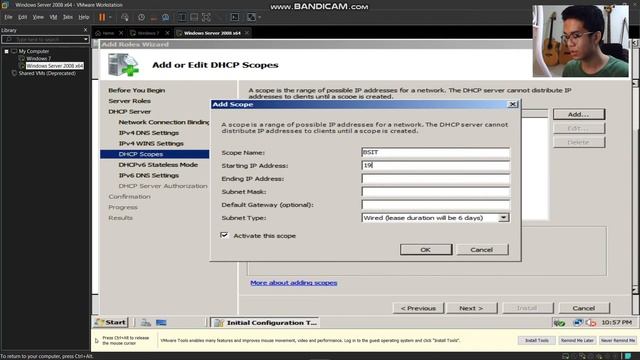This screenshot has height=360, width=640.
Task: Collapse the My Computer tree node
Action: click(x=6, y=51)
